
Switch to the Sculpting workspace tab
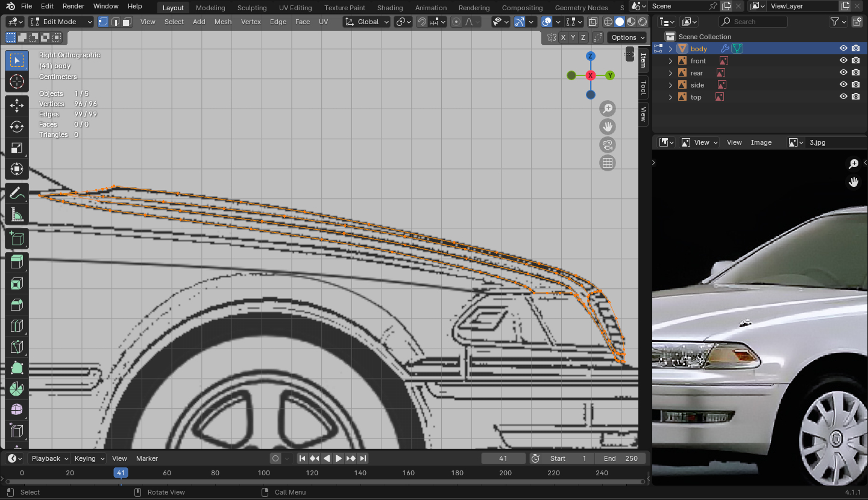pyautogui.click(x=252, y=8)
